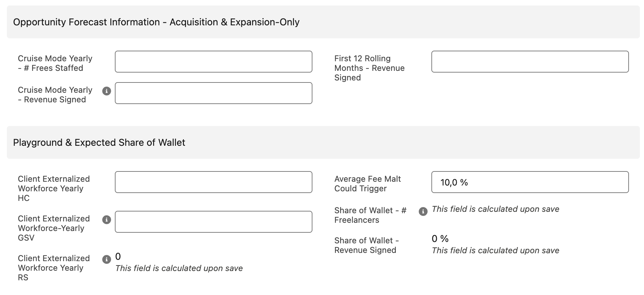Click the "0 %" Share of Wallet Revenue Signed value
The height and width of the screenshot is (295, 644).
tap(440, 239)
